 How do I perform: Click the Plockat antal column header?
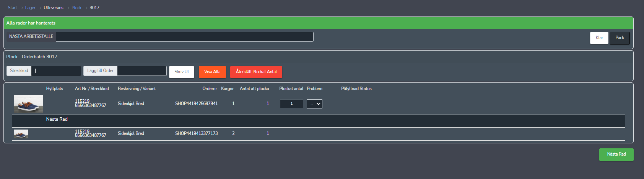(x=291, y=89)
